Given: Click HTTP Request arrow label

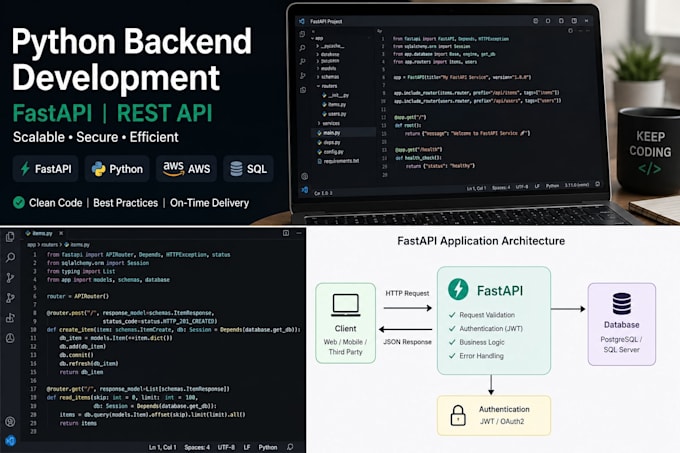Looking at the screenshot, I should click(x=407, y=293).
